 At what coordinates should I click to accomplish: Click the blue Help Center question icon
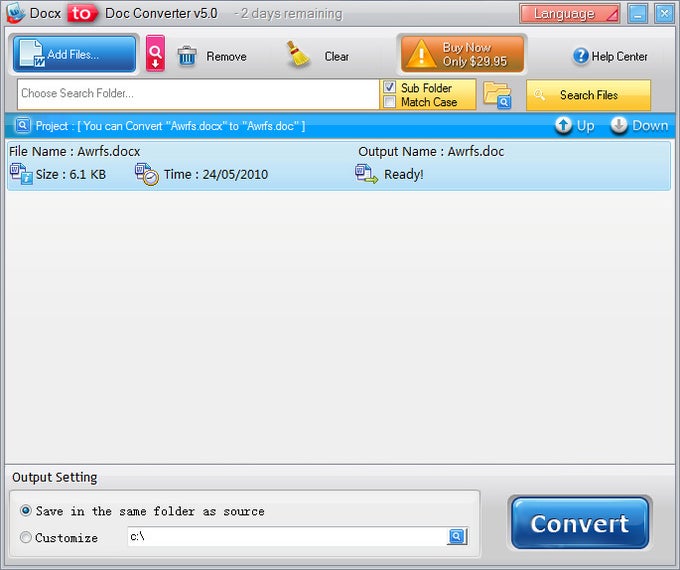point(581,56)
